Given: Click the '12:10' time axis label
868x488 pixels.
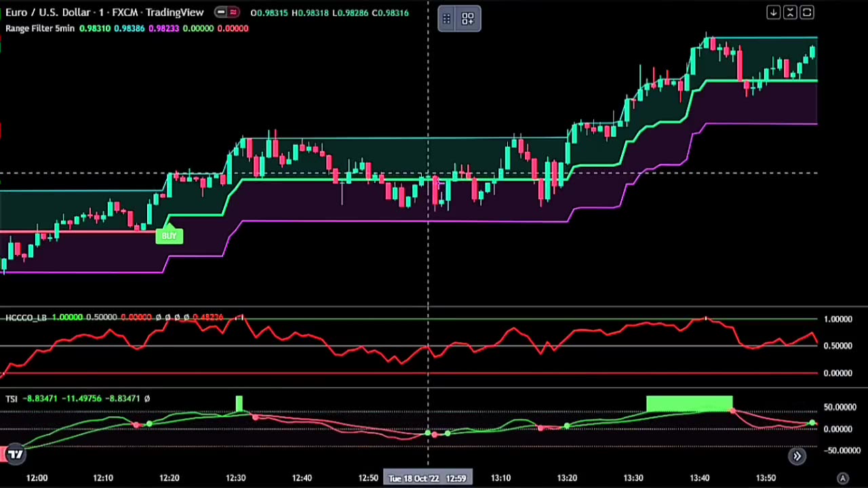Looking at the screenshot, I should [x=103, y=478].
